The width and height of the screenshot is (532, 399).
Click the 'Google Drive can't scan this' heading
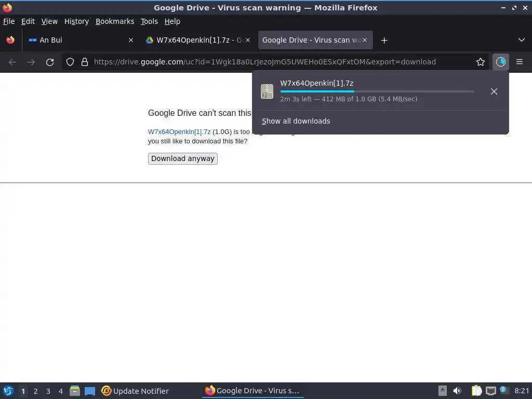pyautogui.click(x=199, y=113)
